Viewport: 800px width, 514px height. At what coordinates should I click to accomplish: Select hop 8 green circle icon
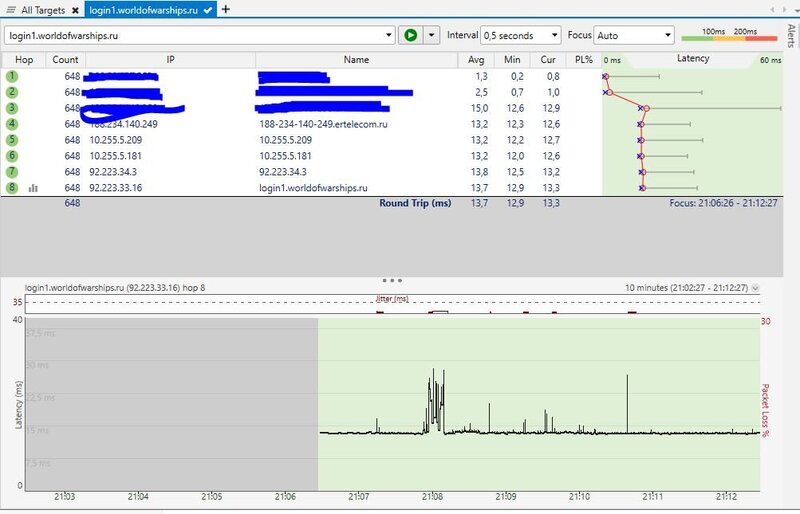coord(12,187)
